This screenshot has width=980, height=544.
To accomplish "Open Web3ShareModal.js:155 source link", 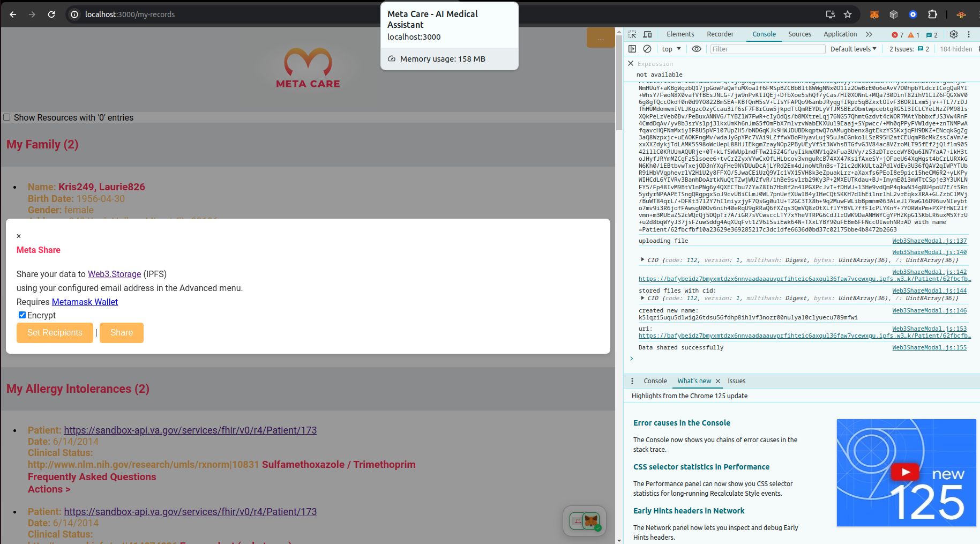I will point(929,348).
